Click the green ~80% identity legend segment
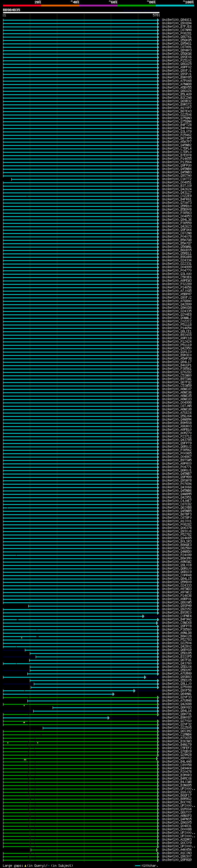This screenshot has height=868, width=197. click(x=137, y=6)
